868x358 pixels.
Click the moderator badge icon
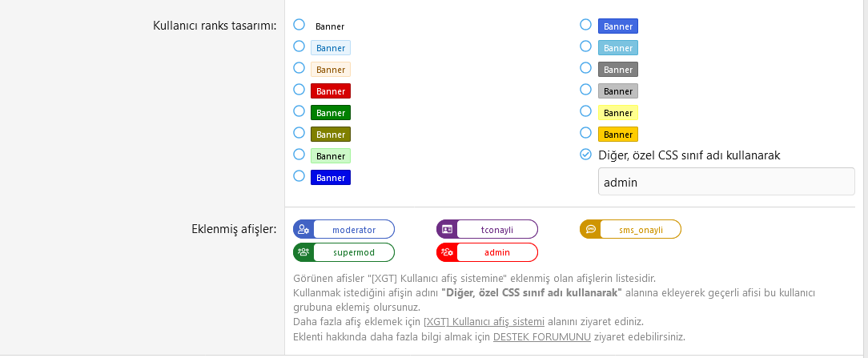tap(303, 230)
